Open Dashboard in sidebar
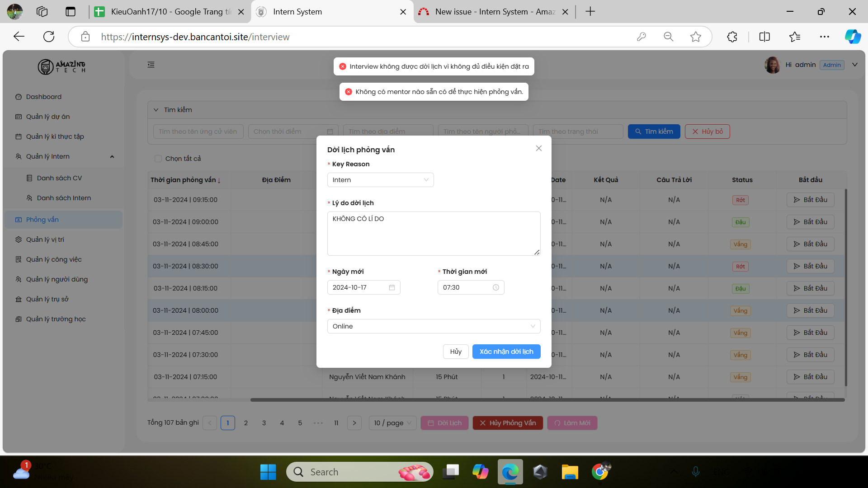 point(43,97)
